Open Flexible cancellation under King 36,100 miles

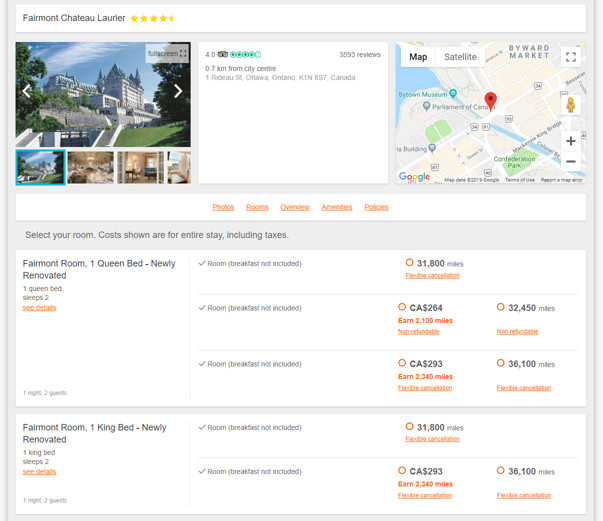(x=524, y=495)
